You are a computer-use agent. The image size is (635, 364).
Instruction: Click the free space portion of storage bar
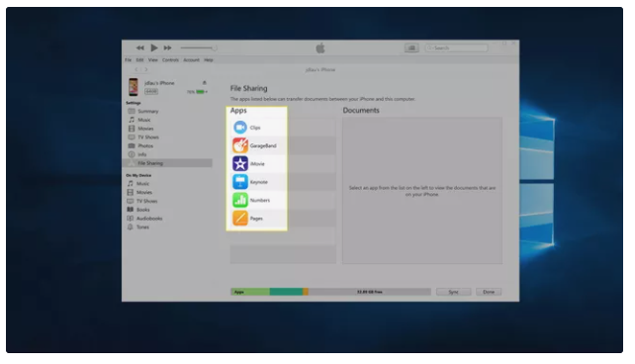click(369, 292)
